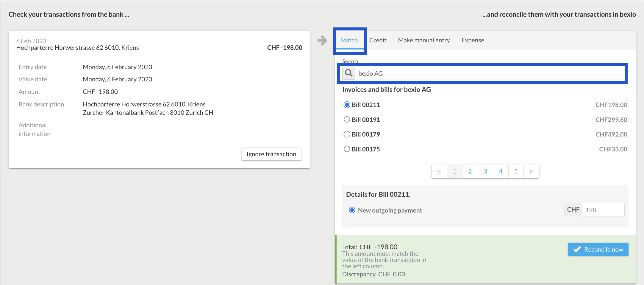Click 'Zurcher Kantonalbank Postfach 8010 Zurich CH'

[x=148, y=113]
